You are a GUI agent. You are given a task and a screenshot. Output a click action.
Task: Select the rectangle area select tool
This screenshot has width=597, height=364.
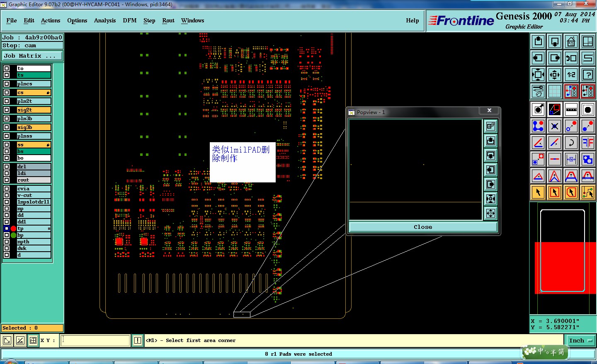[555, 192]
